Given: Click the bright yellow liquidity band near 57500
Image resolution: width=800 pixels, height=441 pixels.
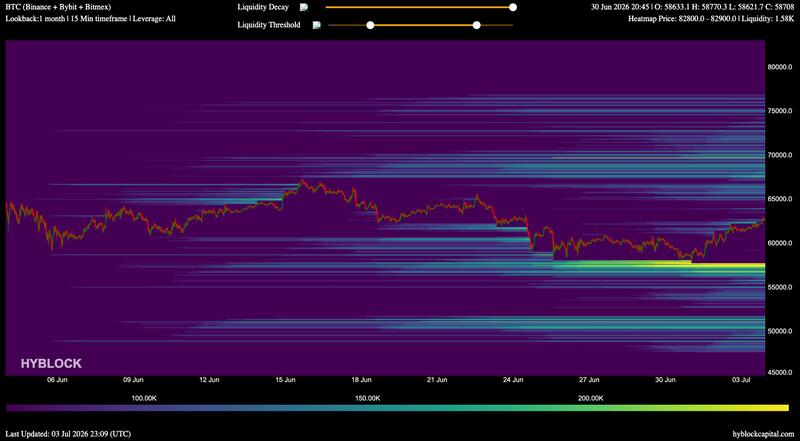Looking at the screenshot, I should click(730, 265).
